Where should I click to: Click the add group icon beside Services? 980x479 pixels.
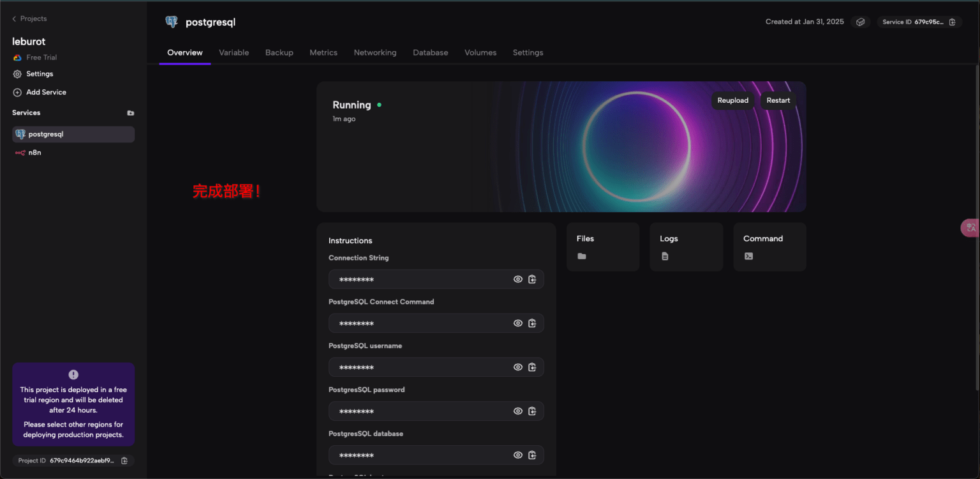[x=131, y=113]
